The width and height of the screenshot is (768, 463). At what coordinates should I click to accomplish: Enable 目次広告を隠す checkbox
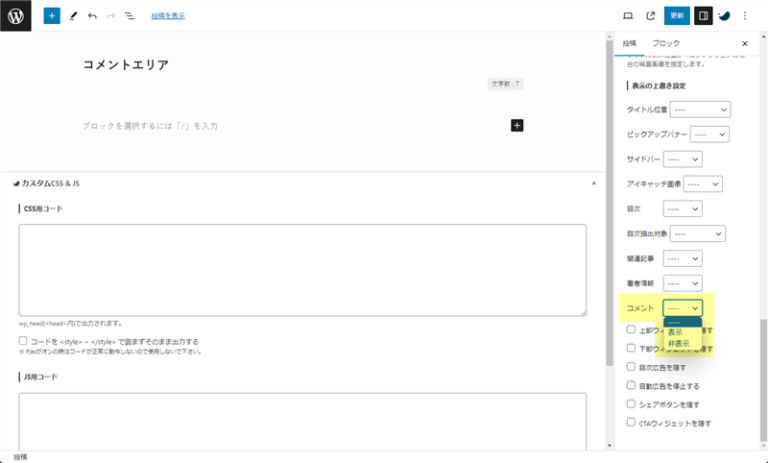[x=631, y=366]
